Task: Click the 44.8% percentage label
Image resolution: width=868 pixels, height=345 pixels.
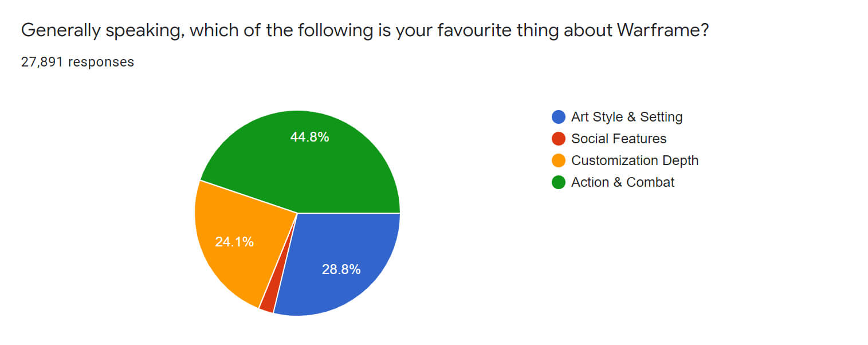Action: tap(310, 137)
